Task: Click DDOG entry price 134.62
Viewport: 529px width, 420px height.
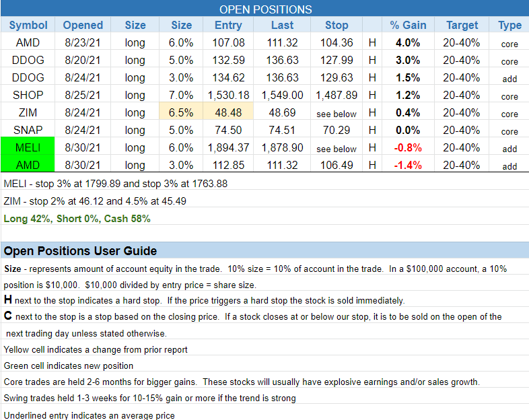Action: (x=228, y=77)
